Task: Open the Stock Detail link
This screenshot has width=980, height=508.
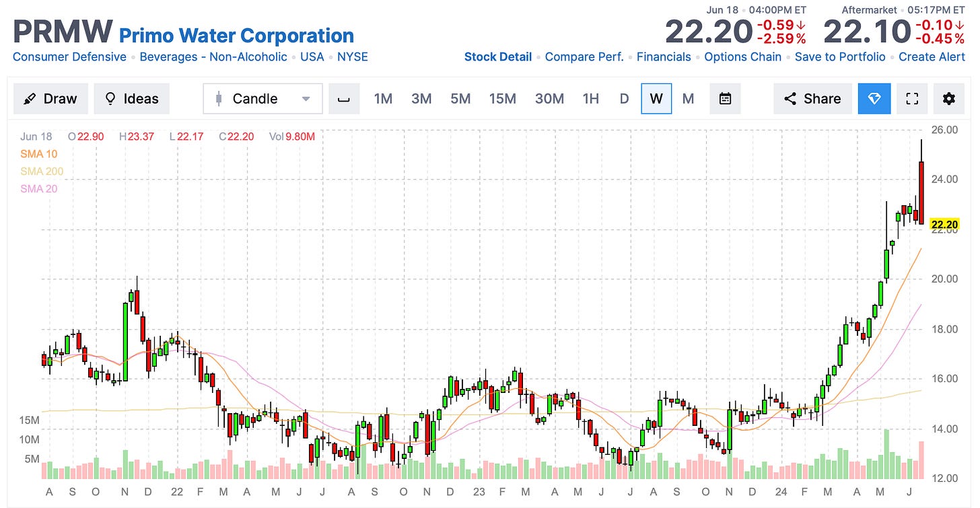Action: pyautogui.click(x=498, y=57)
